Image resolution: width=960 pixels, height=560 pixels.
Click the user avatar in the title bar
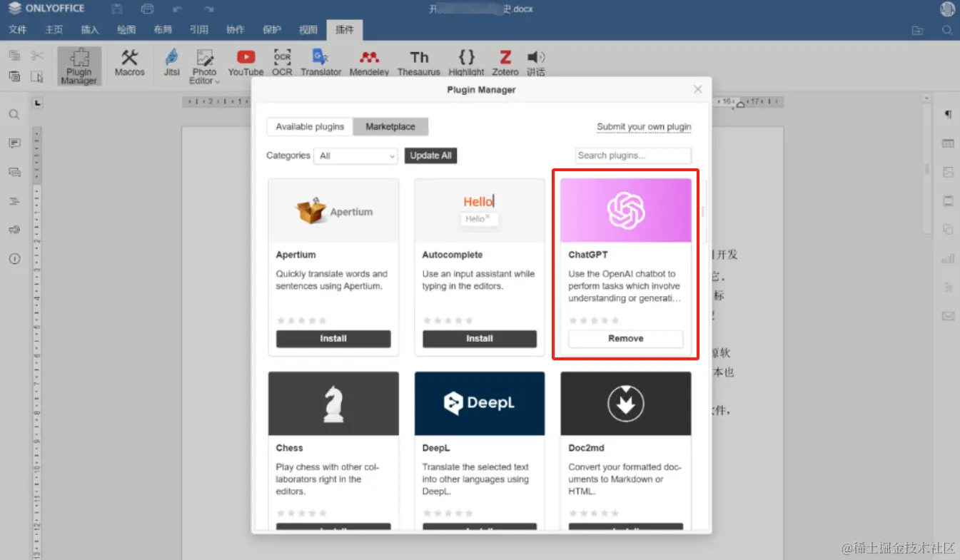click(x=948, y=9)
